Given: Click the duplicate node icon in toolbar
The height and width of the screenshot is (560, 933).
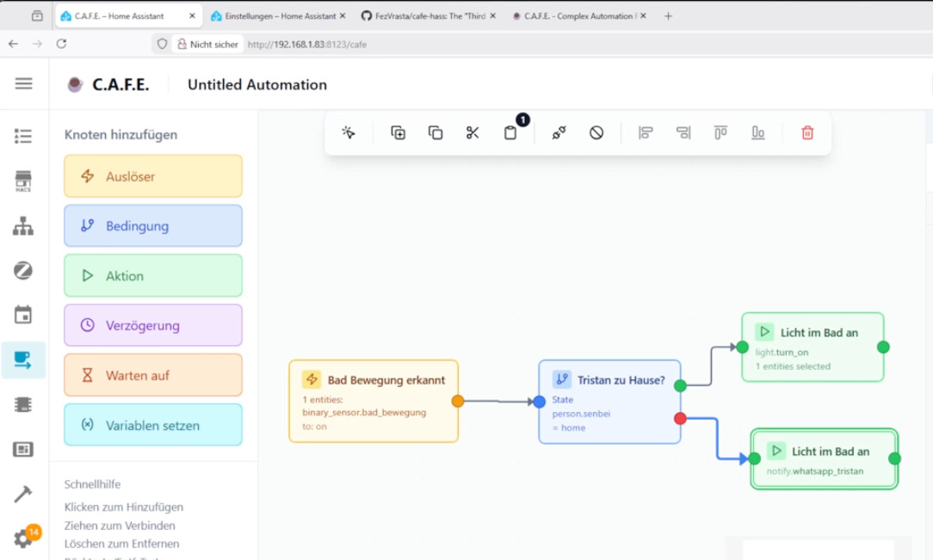Looking at the screenshot, I should click(x=398, y=132).
